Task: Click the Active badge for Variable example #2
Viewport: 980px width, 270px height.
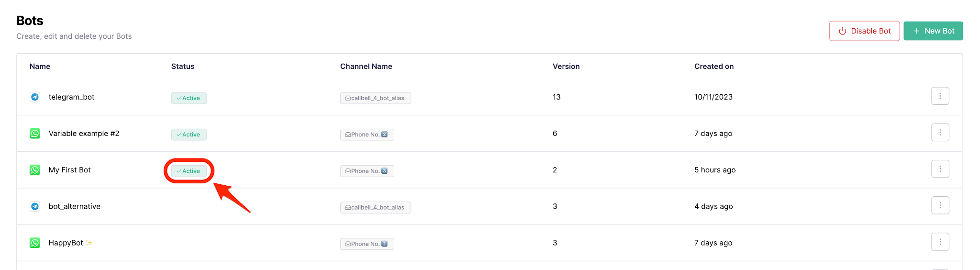Action: tap(189, 135)
